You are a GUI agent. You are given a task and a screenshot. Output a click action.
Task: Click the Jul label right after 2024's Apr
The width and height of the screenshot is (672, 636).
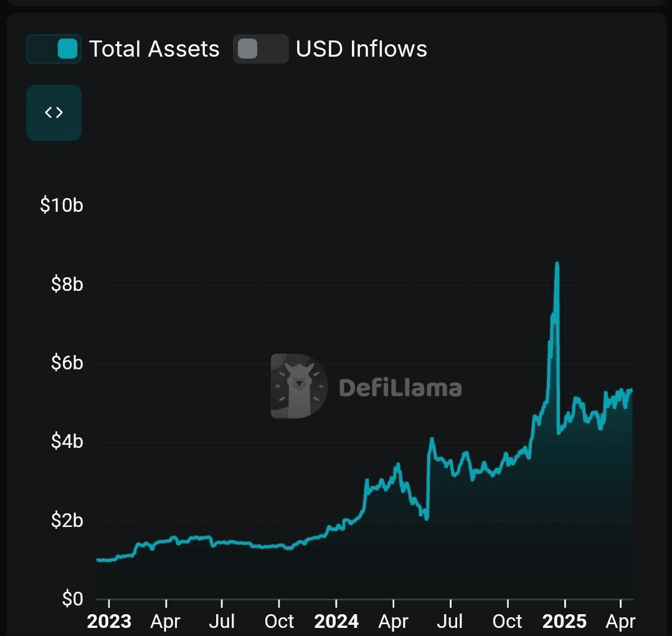click(450, 621)
